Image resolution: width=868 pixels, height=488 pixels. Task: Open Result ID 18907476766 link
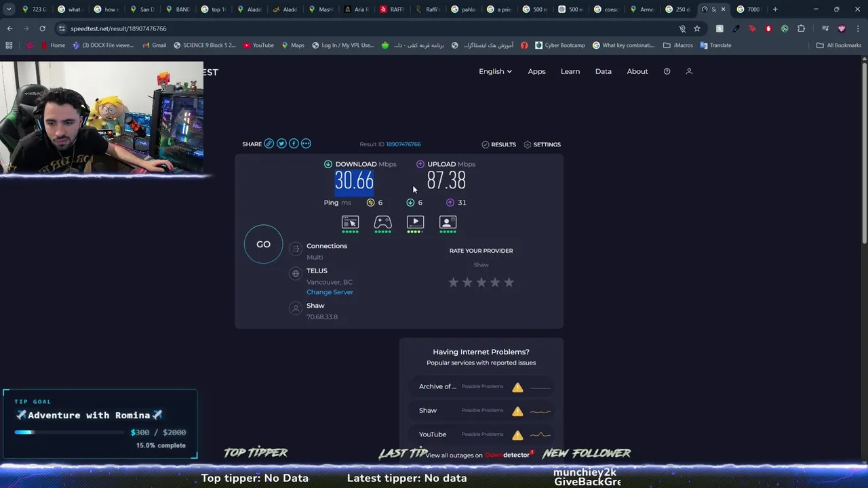point(403,144)
